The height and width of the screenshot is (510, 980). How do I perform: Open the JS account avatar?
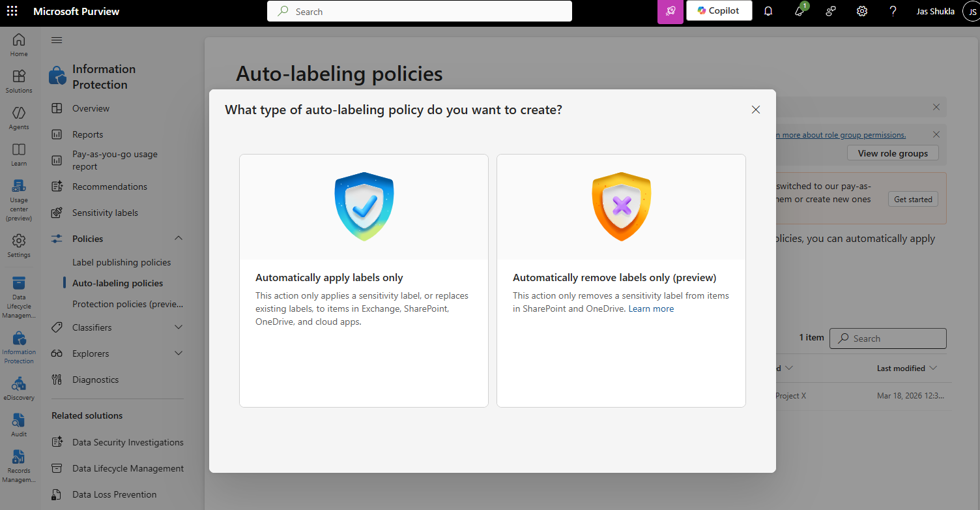coord(971,11)
